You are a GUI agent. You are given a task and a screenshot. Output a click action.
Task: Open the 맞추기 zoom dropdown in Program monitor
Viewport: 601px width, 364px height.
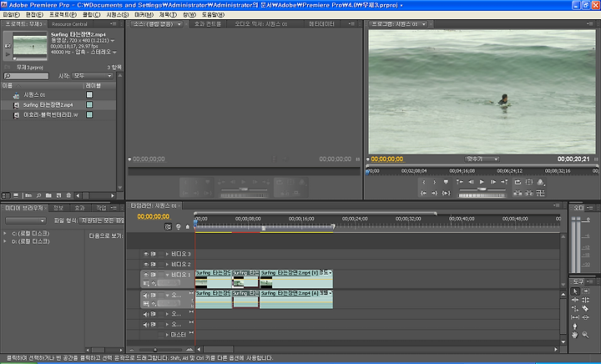coord(482,159)
